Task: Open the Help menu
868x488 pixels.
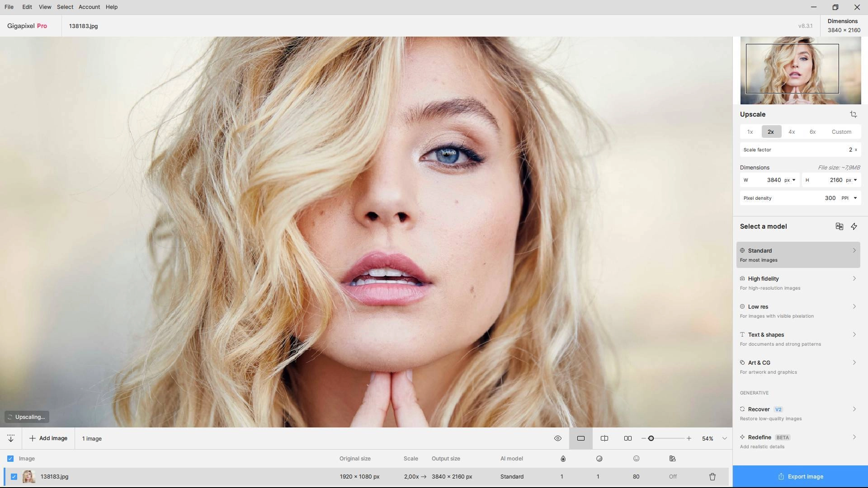Action: point(112,7)
